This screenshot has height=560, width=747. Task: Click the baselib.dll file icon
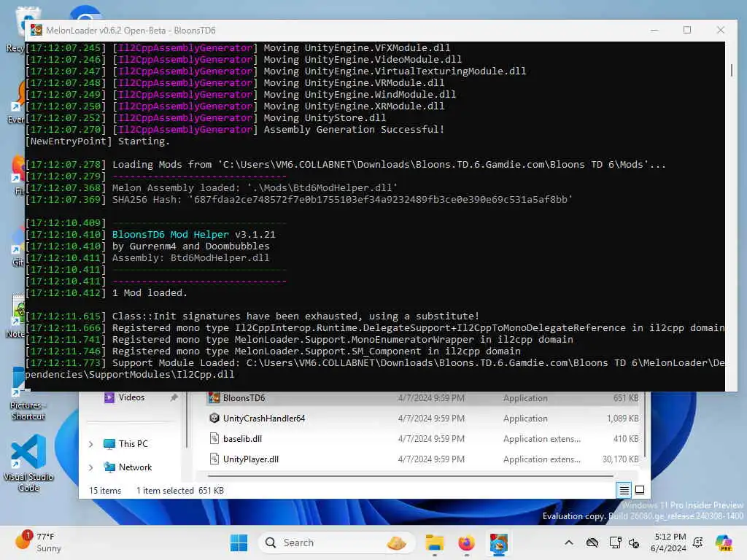(x=214, y=439)
